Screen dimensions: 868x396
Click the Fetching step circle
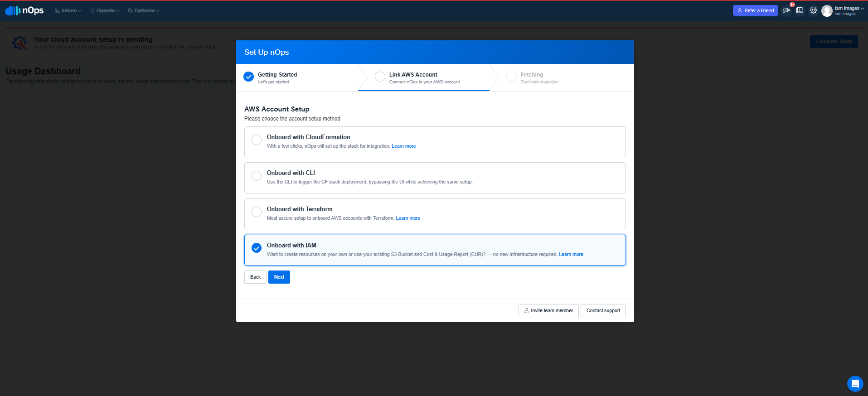511,77
